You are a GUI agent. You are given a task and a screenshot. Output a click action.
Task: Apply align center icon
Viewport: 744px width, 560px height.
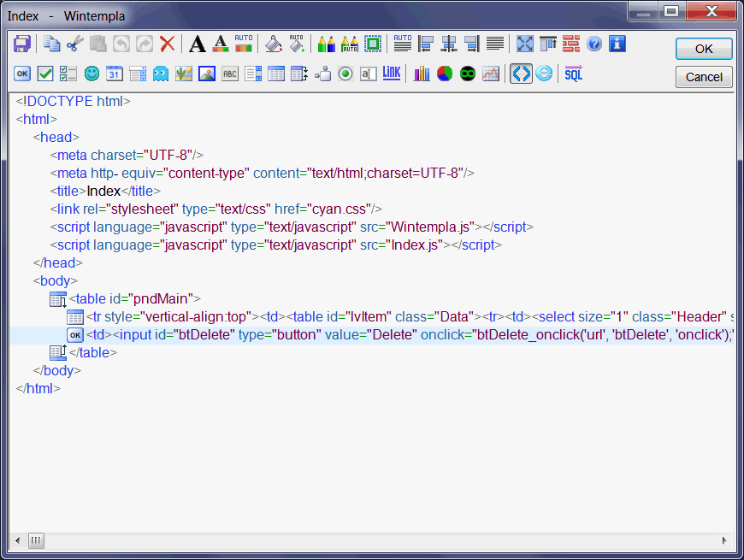449,44
